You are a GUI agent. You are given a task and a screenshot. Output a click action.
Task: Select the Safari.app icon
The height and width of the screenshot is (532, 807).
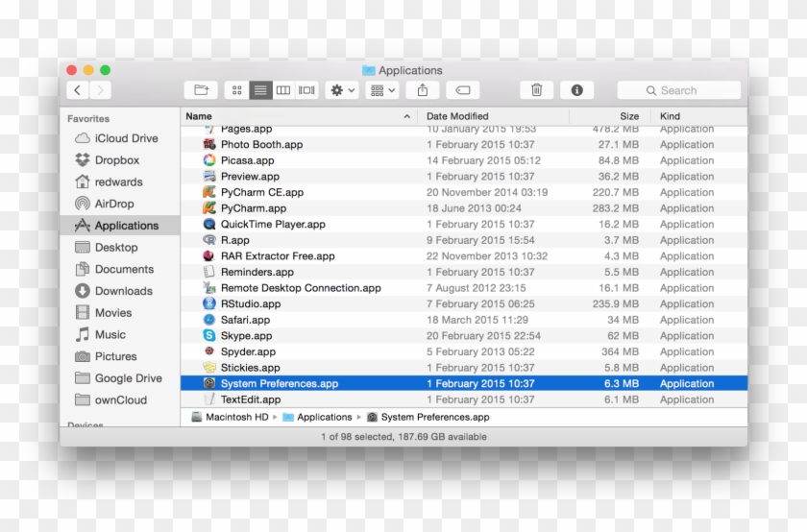point(209,320)
